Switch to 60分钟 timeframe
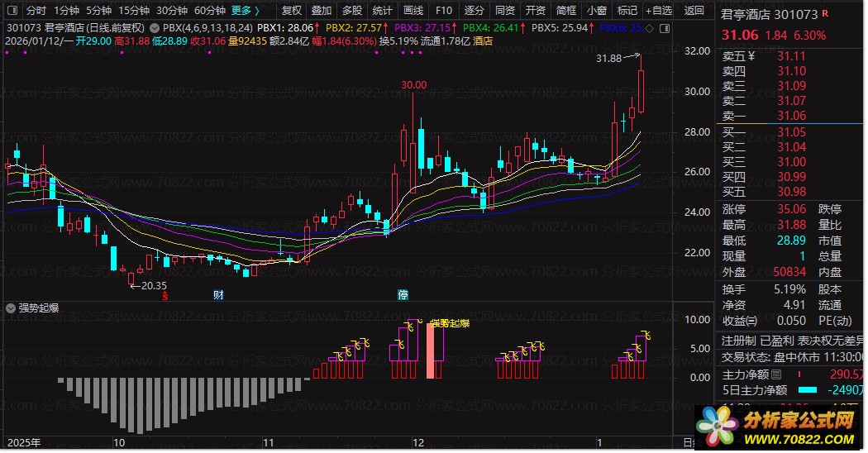The height and width of the screenshot is (453, 868). point(210,11)
